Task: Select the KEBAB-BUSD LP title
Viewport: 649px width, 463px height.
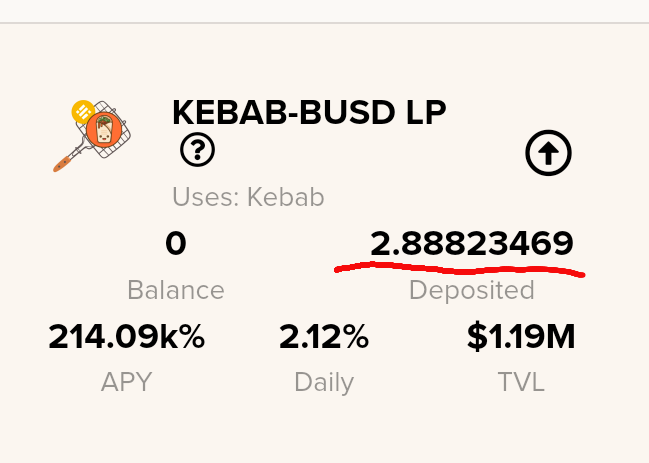Action: tap(309, 112)
